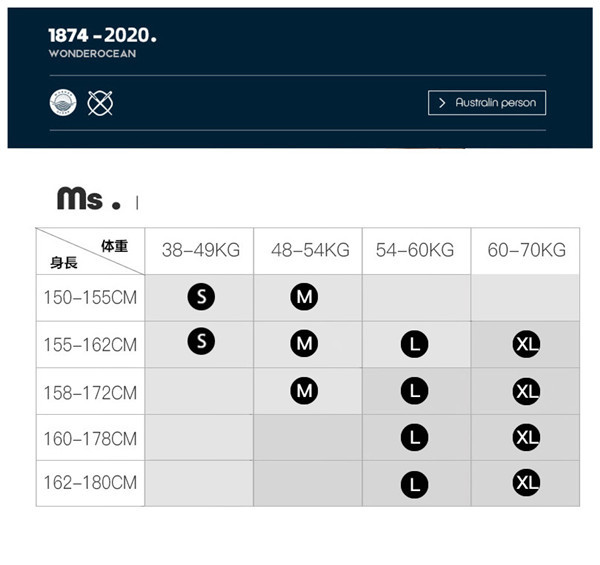Image resolution: width=600 pixels, height=565 pixels.
Task: Select XL badge in 155–162CM row
Action: tap(527, 344)
